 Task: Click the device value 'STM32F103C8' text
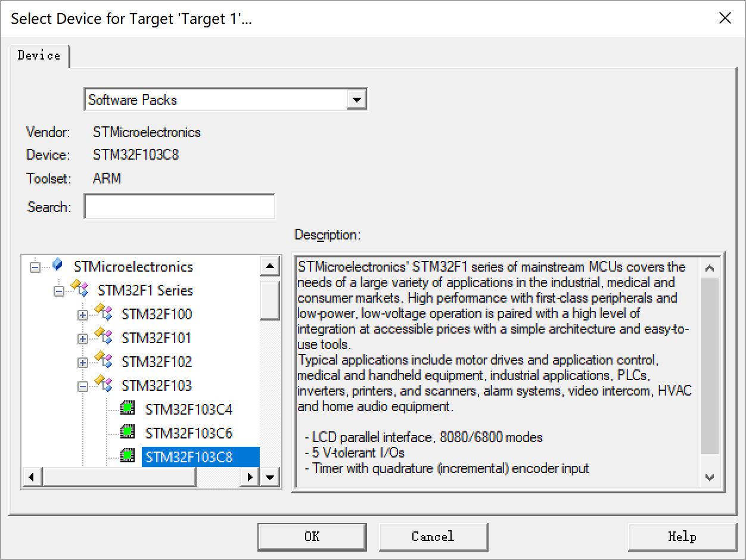pyautogui.click(x=136, y=155)
